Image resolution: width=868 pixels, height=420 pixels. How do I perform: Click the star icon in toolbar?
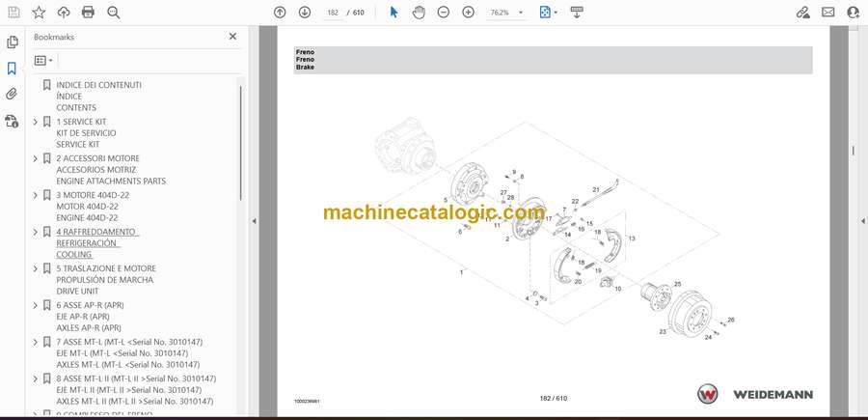click(x=39, y=13)
